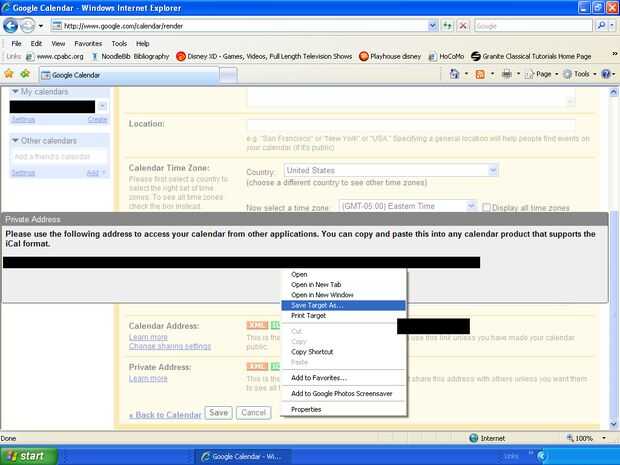Click the Location text field
620x465 pixels.
click(411, 125)
